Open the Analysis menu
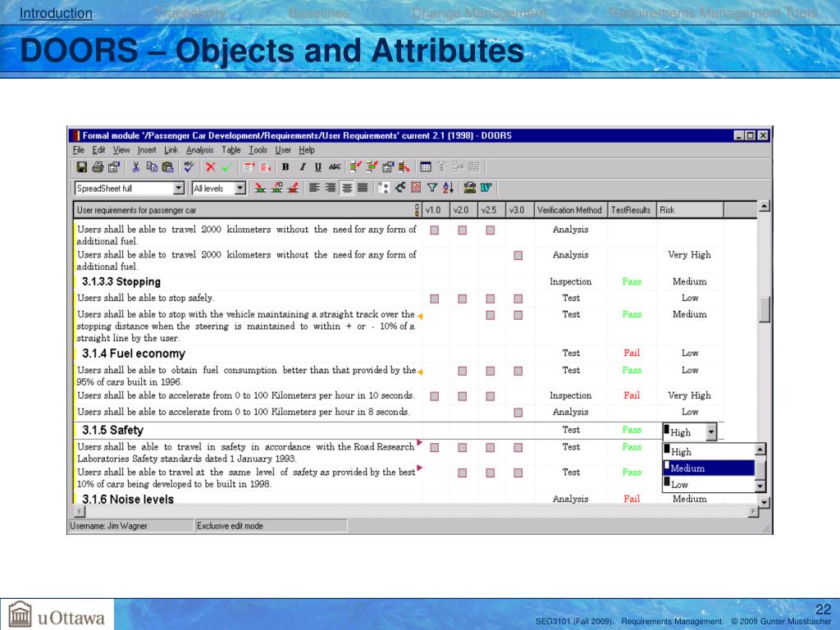This screenshot has height=630, width=840. pyautogui.click(x=199, y=150)
